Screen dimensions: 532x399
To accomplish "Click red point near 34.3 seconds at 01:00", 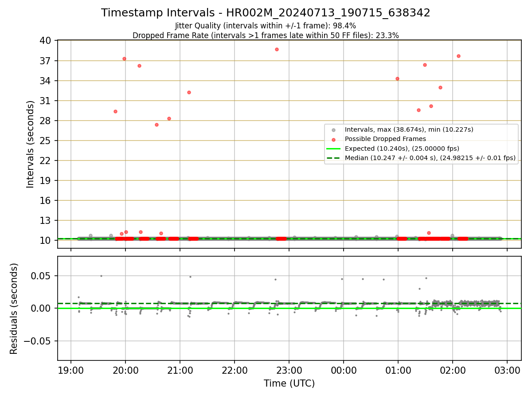I will [397, 78].
